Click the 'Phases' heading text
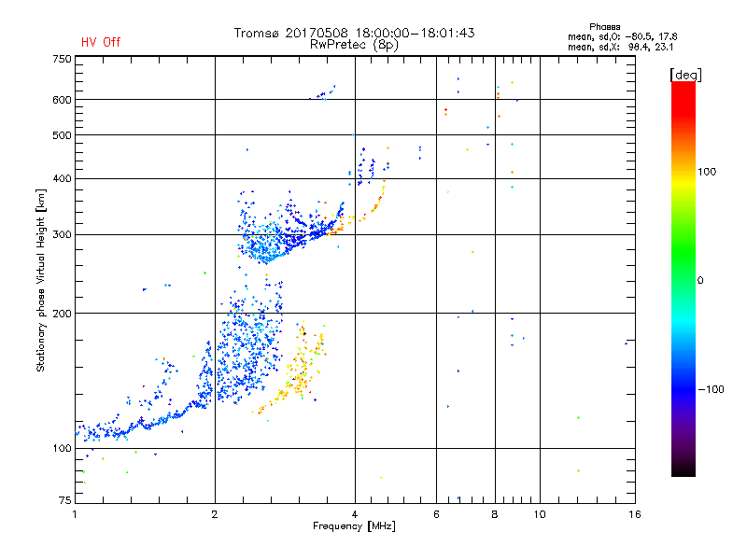 point(604,27)
